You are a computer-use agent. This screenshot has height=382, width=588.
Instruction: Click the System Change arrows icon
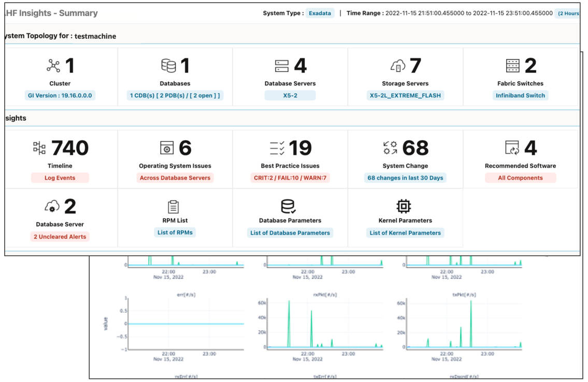[x=391, y=148]
